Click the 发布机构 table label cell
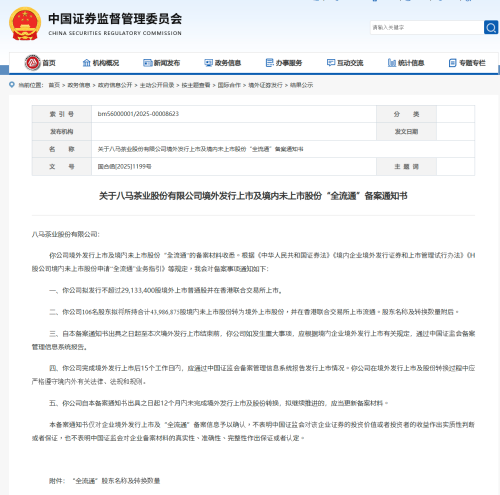The height and width of the screenshot is (495, 500). (x=62, y=132)
